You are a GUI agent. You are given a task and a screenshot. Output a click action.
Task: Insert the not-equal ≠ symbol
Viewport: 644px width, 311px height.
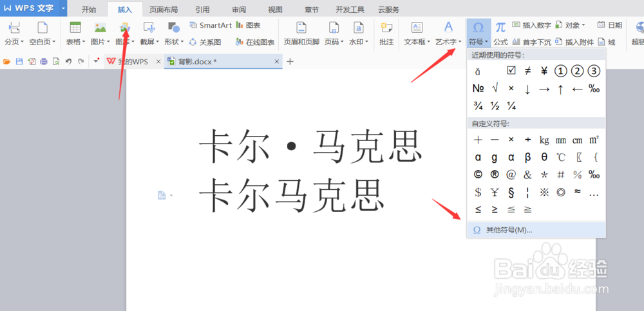click(528, 71)
